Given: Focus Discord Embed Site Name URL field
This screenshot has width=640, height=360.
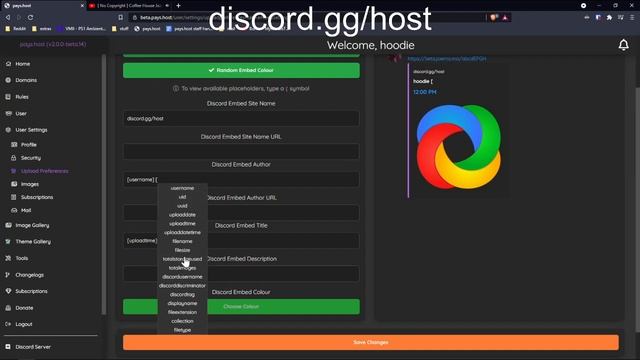Looking at the screenshot, I should coord(241,151).
